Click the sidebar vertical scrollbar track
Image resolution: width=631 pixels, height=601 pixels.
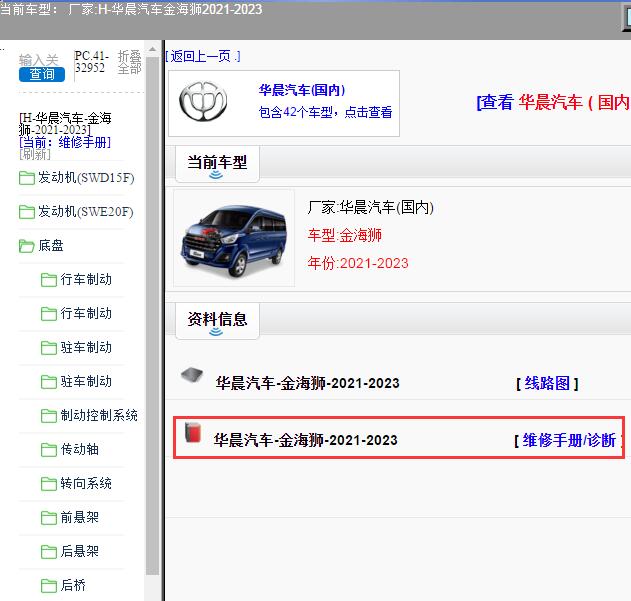click(x=153, y=316)
